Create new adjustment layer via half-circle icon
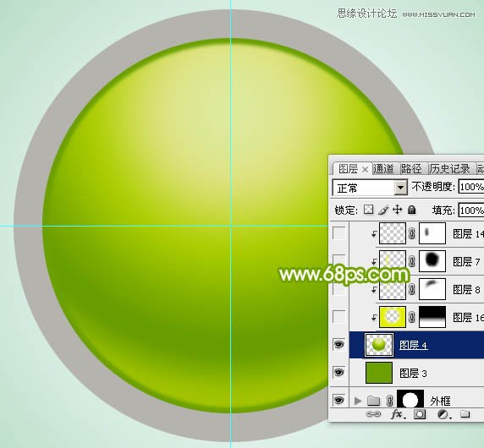Image resolution: width=484 pixels, height=448 pixels. (x=443, y=414)
